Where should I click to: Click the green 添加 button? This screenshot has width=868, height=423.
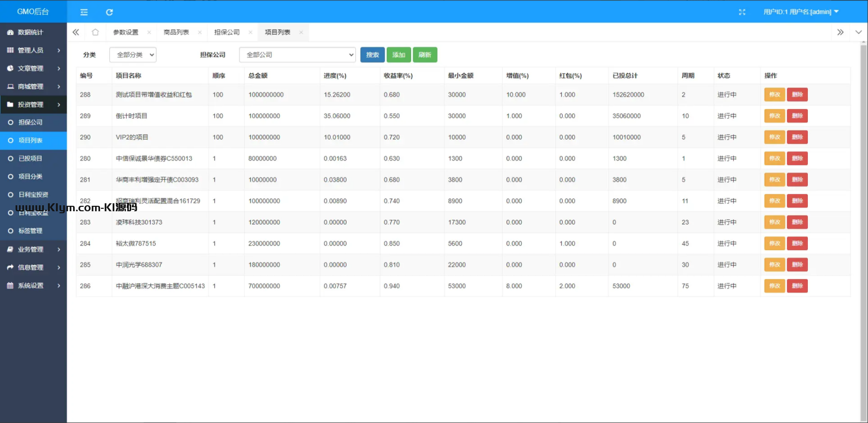(x=399, y=55)
